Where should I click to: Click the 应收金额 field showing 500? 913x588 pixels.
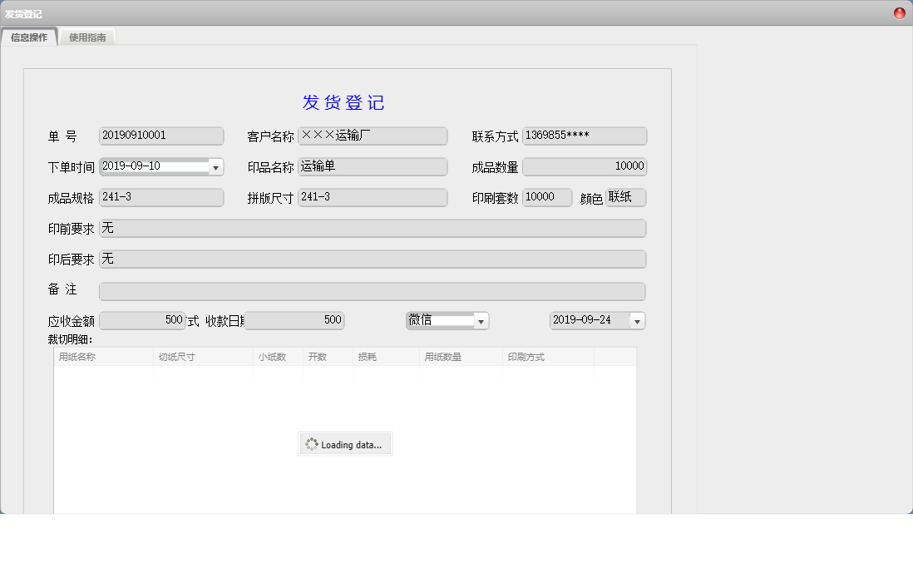pos(141,320)
